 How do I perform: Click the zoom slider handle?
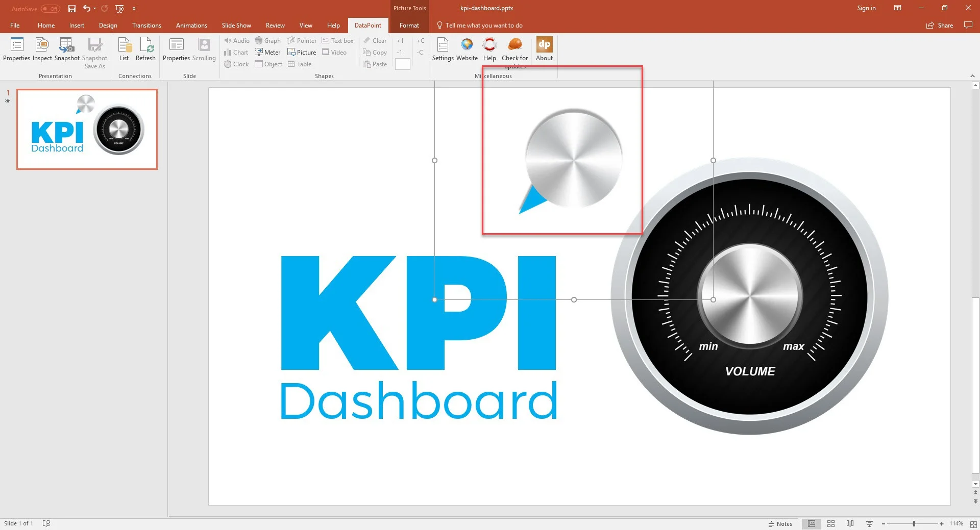[914, 523]
